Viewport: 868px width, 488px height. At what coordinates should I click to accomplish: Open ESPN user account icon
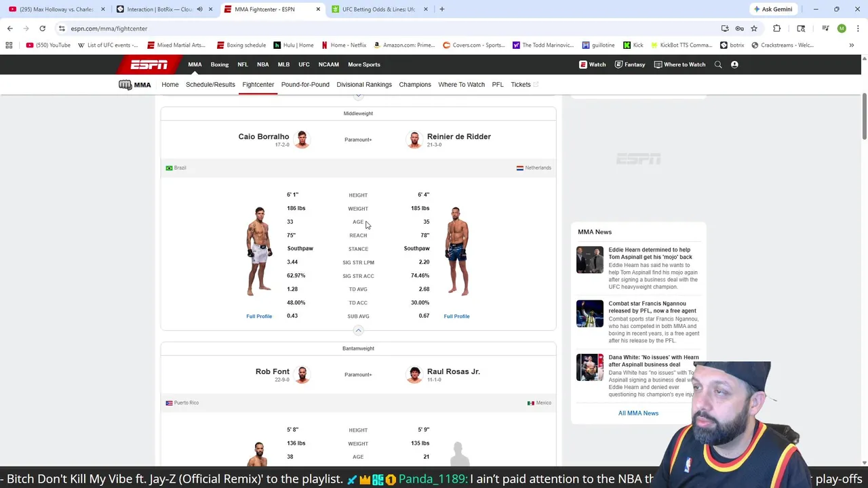click(x=734, y=64)
